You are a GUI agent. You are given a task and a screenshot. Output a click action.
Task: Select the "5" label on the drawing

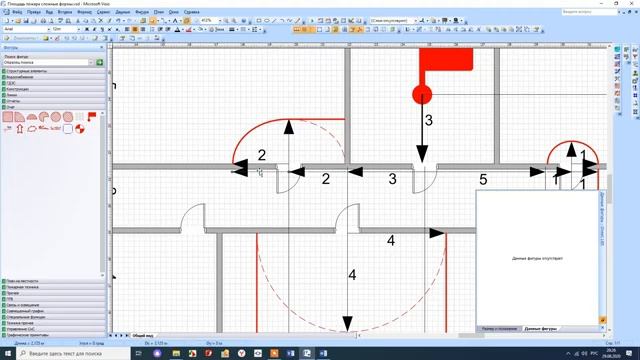click(x=483, y=180)
